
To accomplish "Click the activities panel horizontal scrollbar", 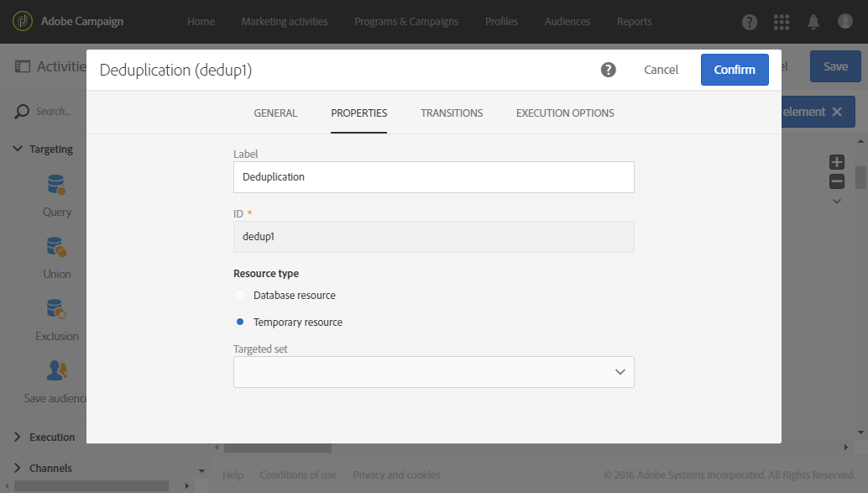I will 92,485.
